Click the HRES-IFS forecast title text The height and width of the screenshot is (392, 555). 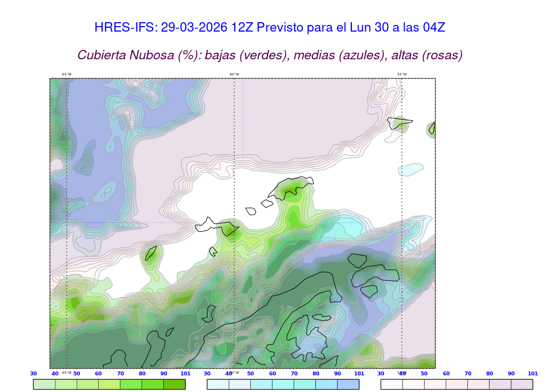pyautogui.click(x=270, y=27)
